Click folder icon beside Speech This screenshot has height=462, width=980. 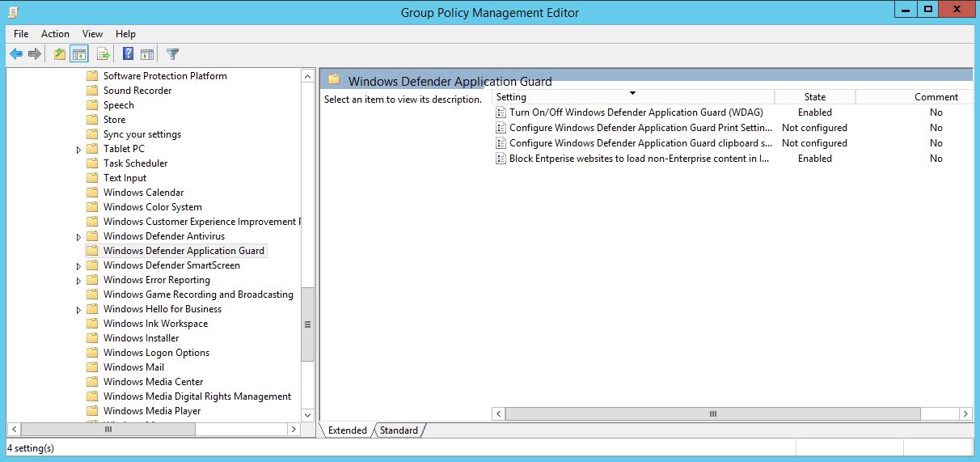[92, 105]
